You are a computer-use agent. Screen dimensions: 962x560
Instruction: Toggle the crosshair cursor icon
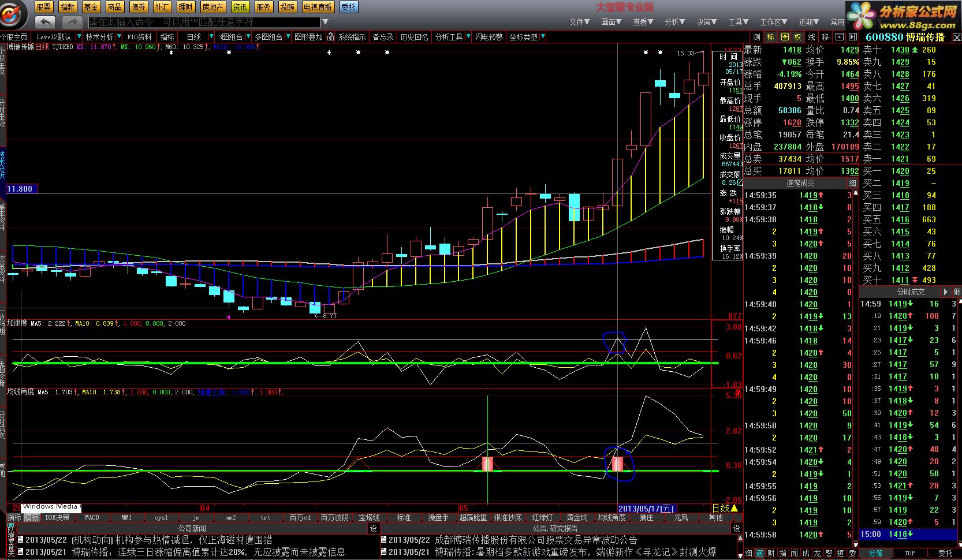tap(784, 37)
